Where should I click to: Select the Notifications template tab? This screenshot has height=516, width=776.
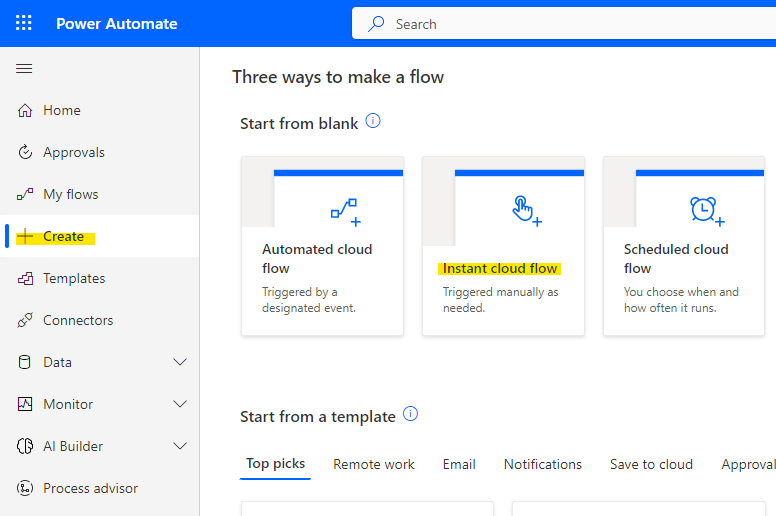click(542, 465)
